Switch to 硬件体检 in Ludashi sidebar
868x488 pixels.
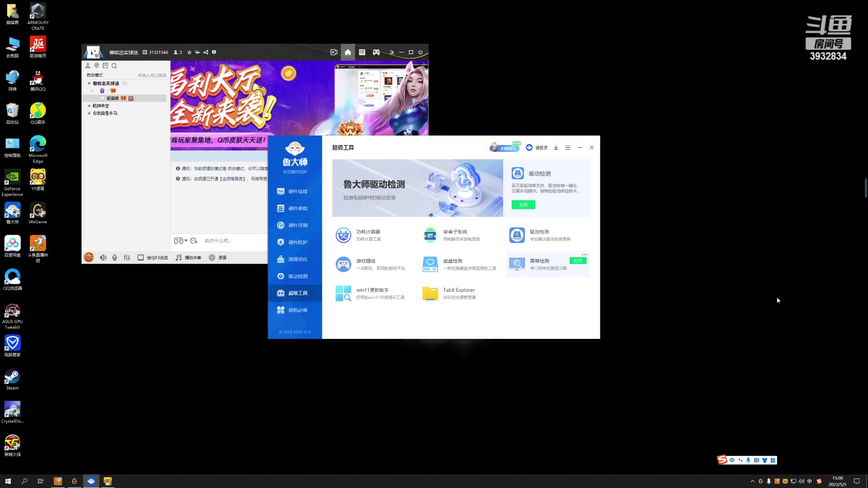coord(295,192)
